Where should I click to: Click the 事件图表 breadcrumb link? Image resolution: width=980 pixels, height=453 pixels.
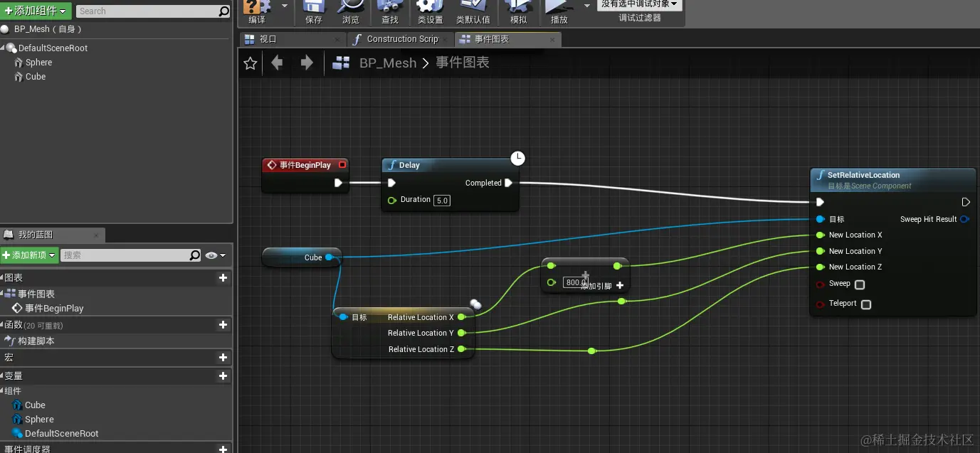click(x=463, y=63)
